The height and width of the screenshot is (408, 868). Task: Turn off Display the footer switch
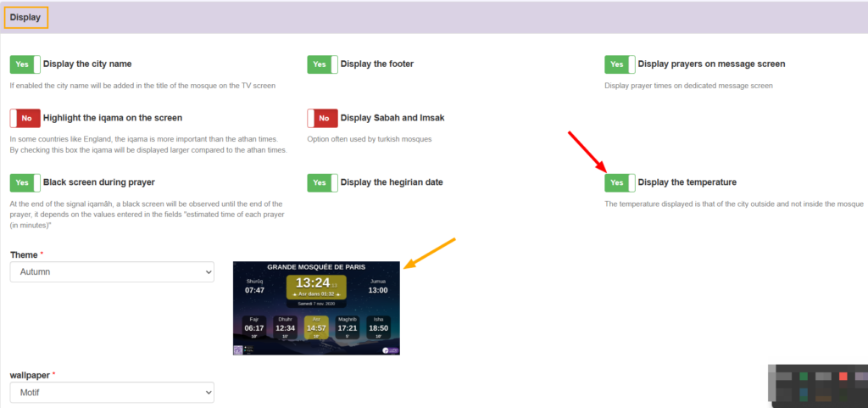[x=322, y=64]
